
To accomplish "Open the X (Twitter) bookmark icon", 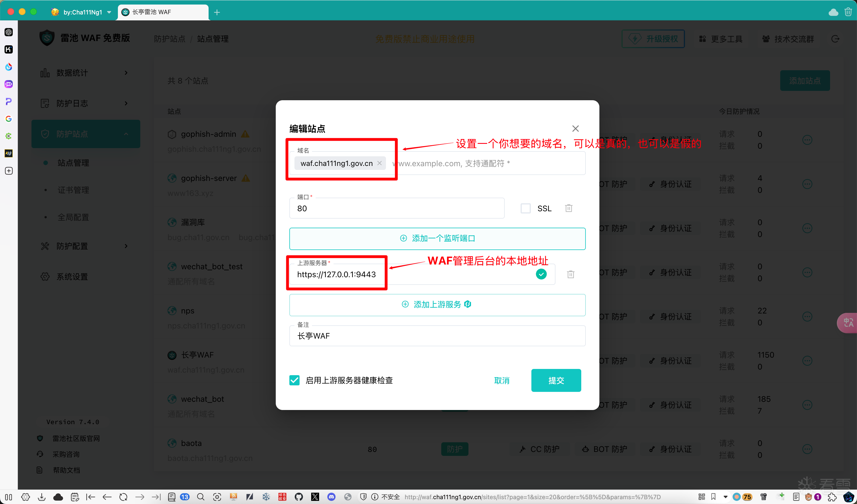I will point(315,497).
